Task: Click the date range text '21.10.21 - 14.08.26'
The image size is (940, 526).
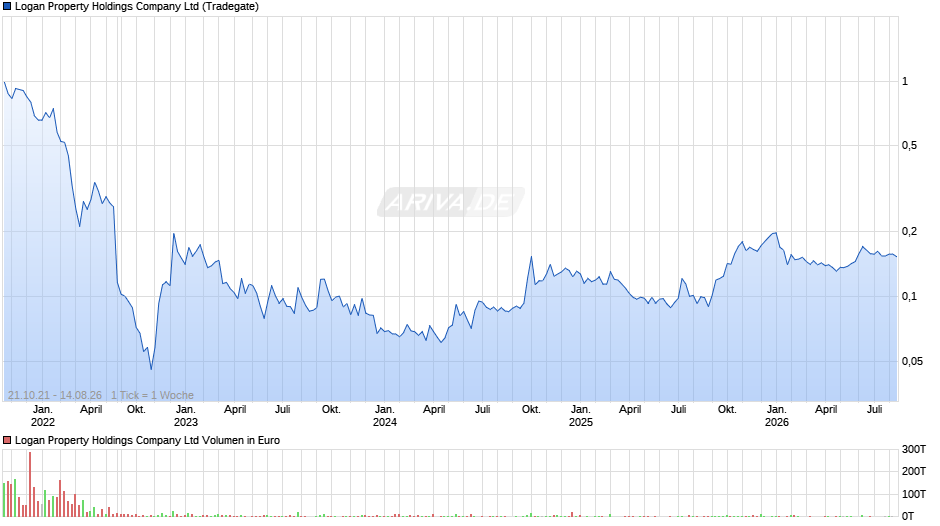Action: [55, 395]
